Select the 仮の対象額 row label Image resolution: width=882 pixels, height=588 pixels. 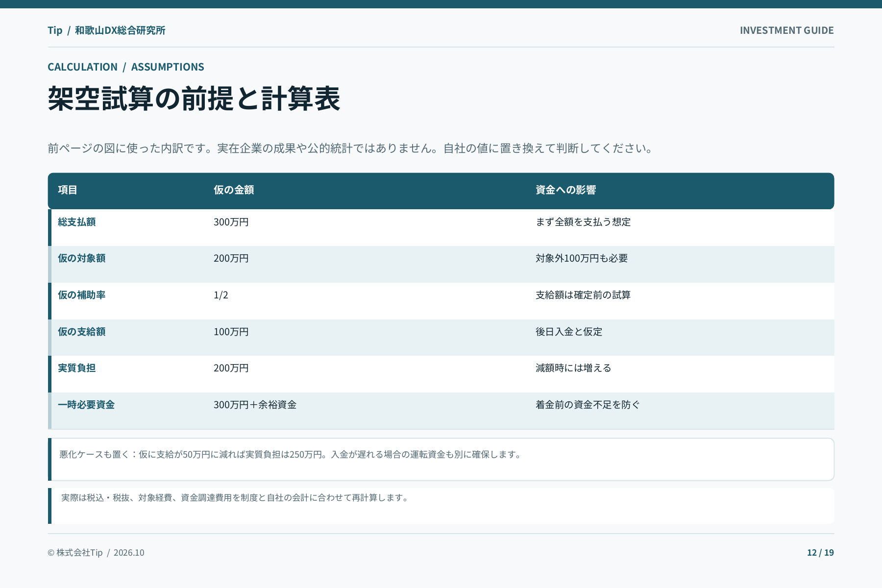(x=82, y=258)
